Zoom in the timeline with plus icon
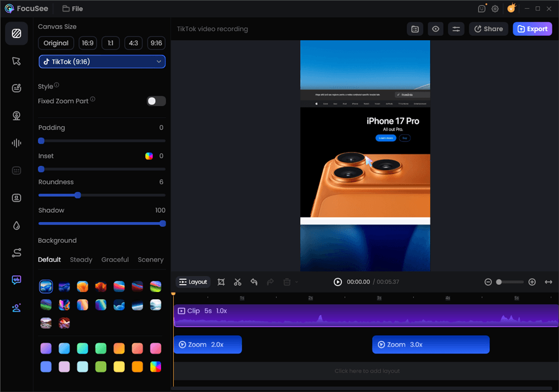The width and height of the screenshot is (559, 392). (x=532, y=282)
